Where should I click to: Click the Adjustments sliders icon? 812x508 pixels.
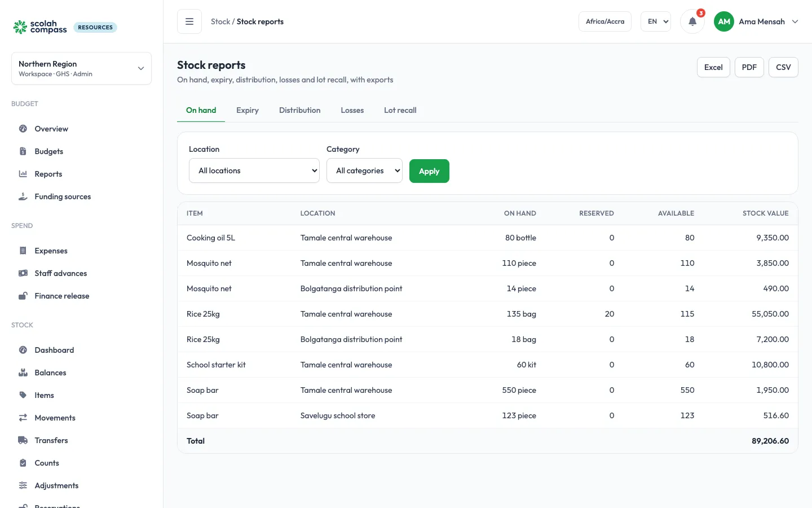[23, 485]
